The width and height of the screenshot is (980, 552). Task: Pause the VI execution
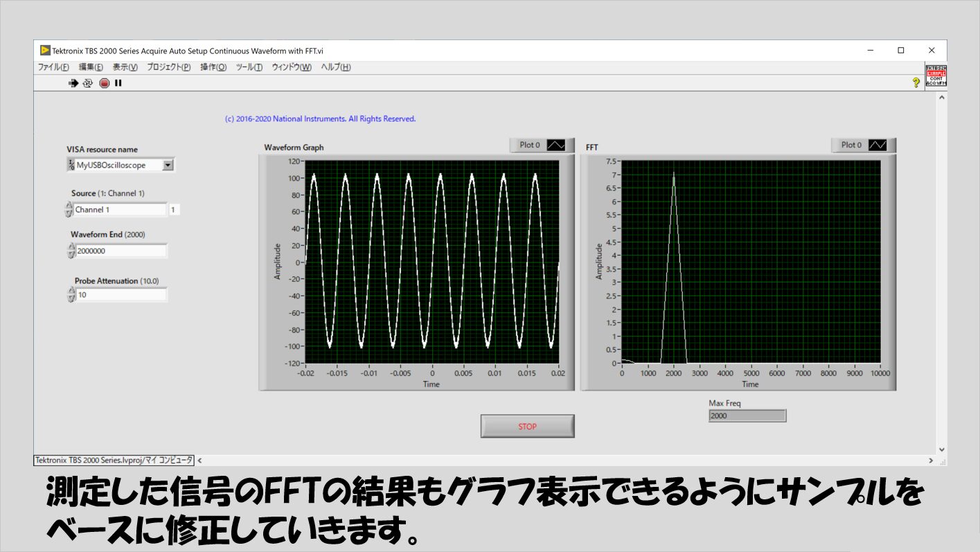click(x=118, y=83)
